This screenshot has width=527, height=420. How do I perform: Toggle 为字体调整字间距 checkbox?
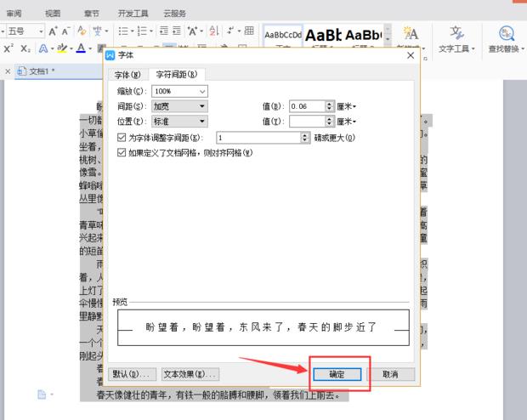point(122,138)
